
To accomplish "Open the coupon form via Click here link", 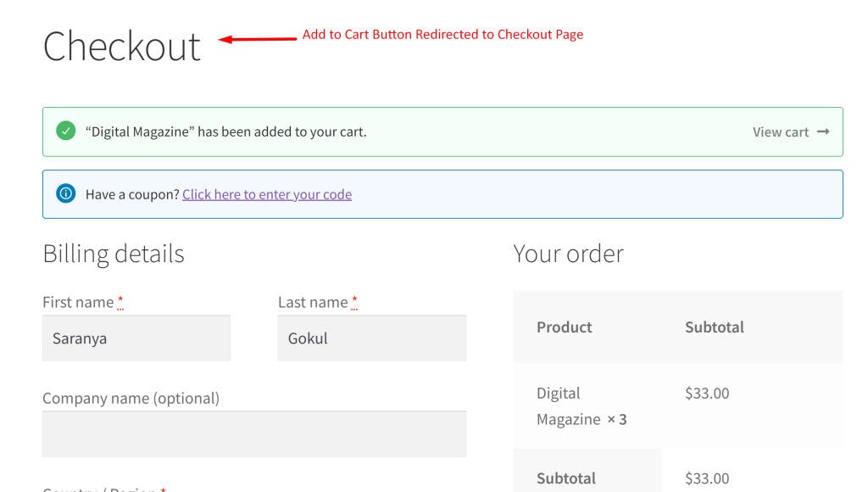I will coord(266,194).
